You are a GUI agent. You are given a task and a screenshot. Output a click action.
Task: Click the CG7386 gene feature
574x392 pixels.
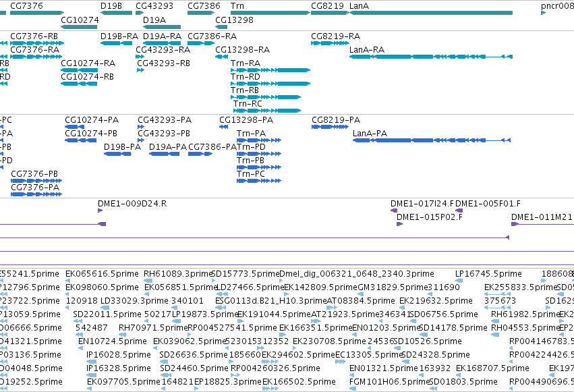point(201,13)
